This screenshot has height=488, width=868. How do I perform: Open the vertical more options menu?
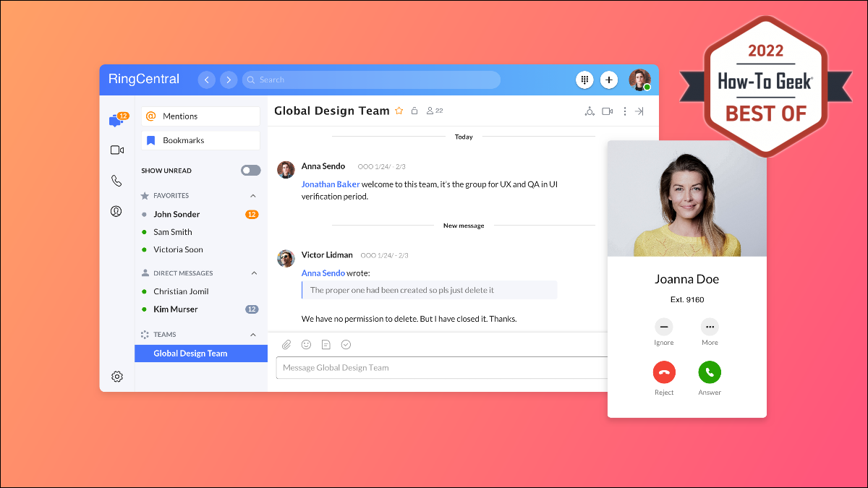[x=625, y=111]
